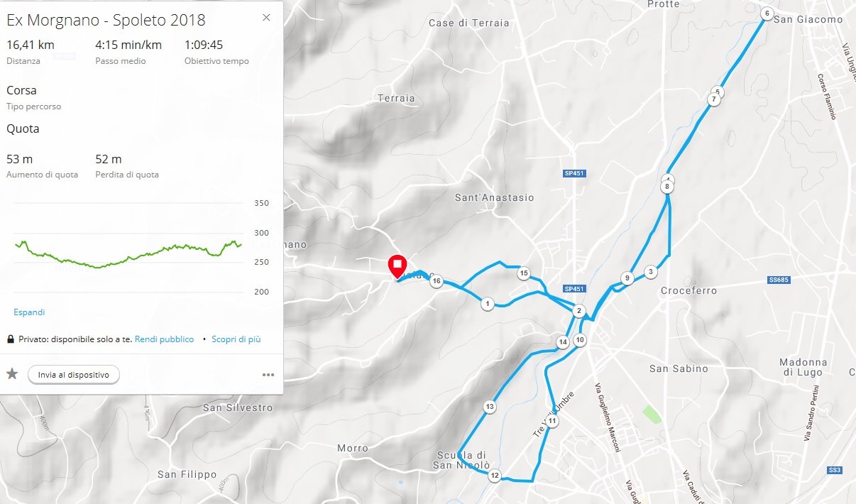The width and height of the screenshot is (856, 504).
Task: Close the Ex Morgnano course panel
Action: (x=266, y=18)
